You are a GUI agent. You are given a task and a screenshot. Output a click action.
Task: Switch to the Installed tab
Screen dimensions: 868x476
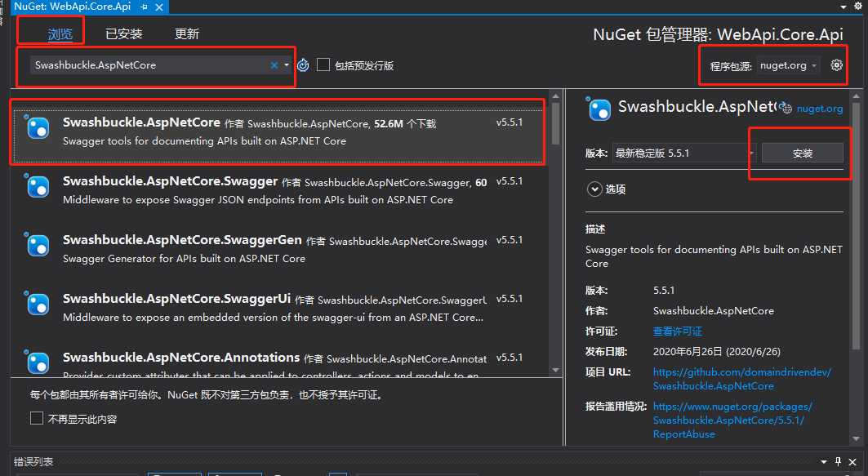tap(124, 34)
